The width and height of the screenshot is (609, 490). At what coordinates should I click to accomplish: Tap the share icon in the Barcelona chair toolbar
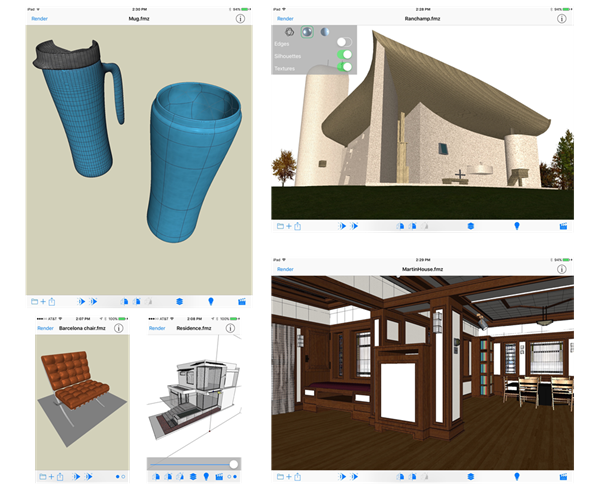tap(60, 477)
